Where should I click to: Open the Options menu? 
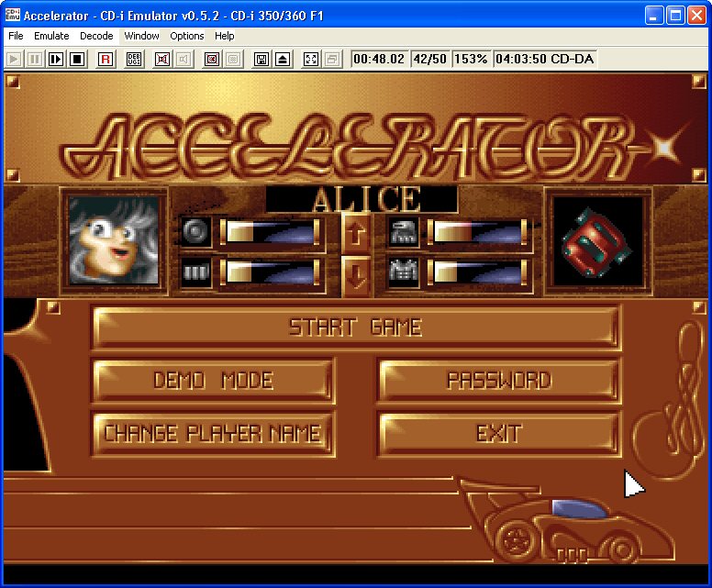point(186,36)
